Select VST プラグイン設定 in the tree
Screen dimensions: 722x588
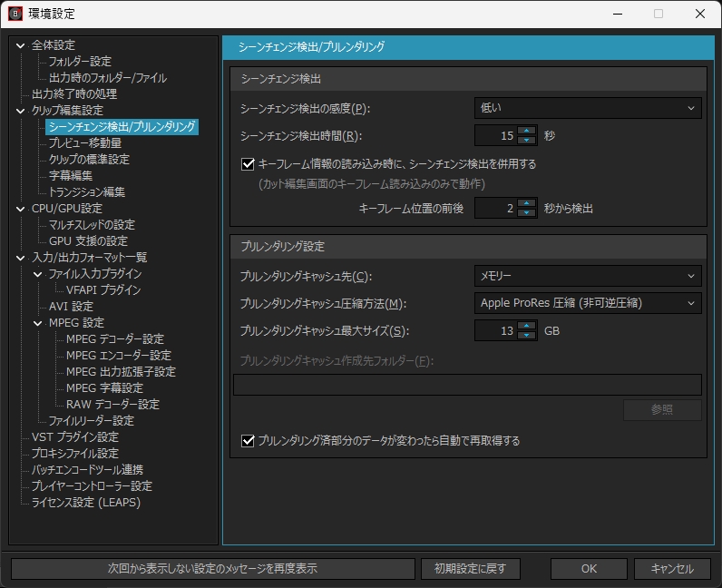75,437
